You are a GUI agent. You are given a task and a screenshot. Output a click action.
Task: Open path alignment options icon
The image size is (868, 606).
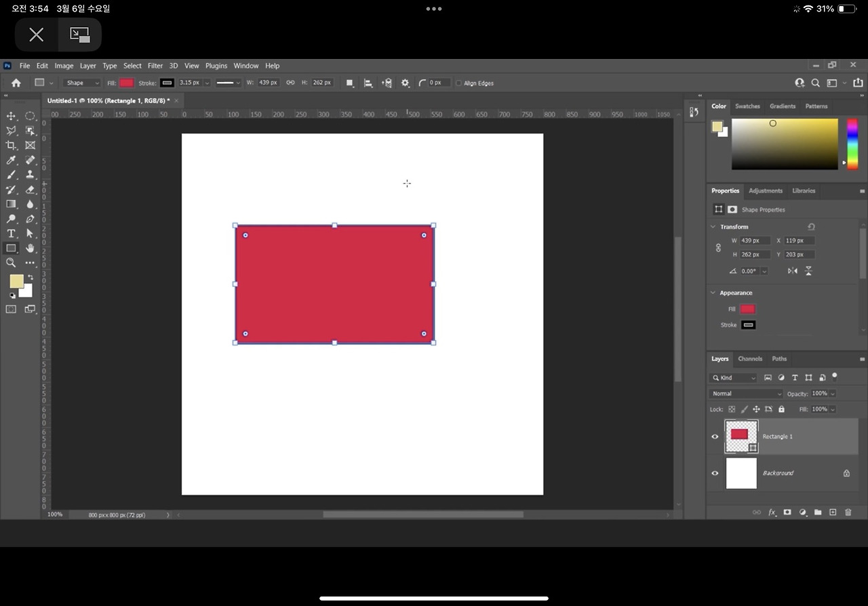pyautogui.click(x=368, y=83)
